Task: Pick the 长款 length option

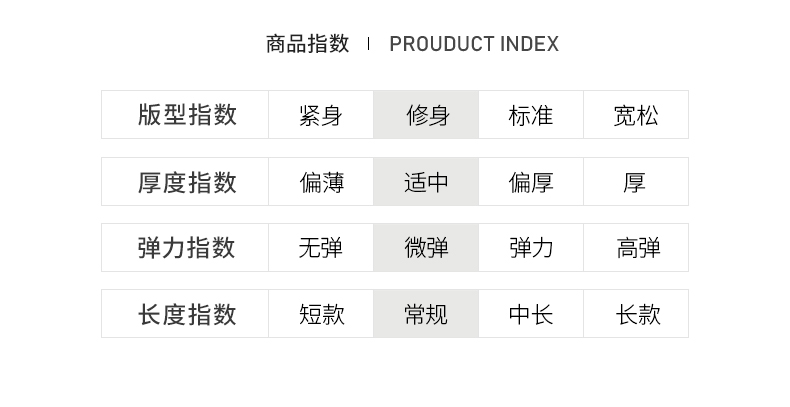Action: [x=636, y=314]
